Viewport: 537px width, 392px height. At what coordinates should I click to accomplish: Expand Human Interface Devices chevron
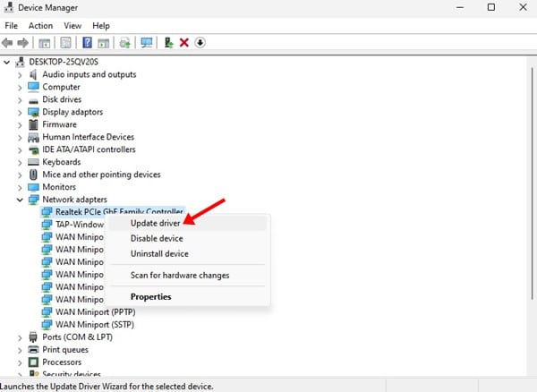[x=20, y=138]
